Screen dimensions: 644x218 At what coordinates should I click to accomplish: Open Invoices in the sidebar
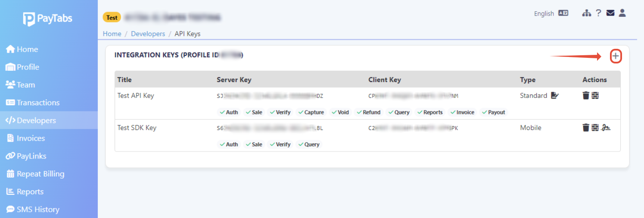[49, 138]
